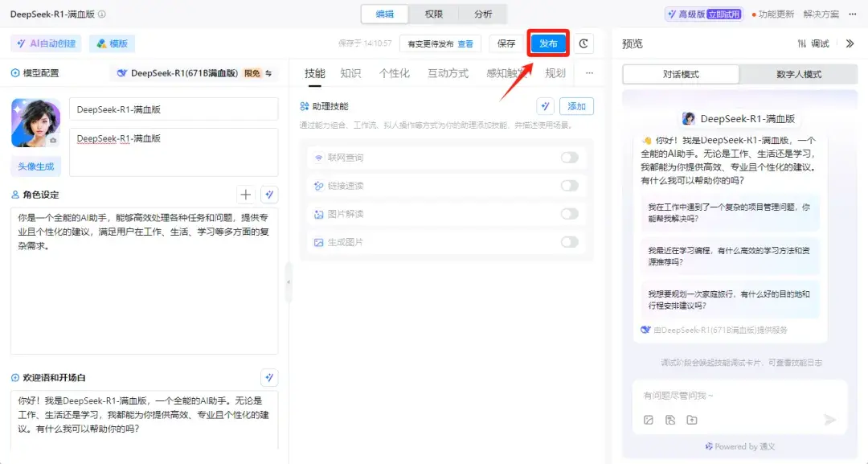868x464 pixels.
Task: Click the 保存 save button
Action: click(506, 43)
